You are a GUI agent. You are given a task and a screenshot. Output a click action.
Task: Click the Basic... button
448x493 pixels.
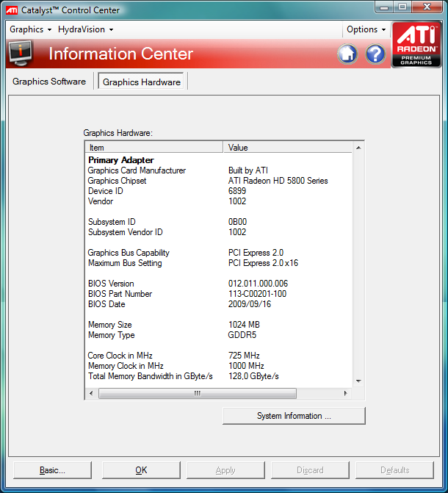pos(52,470)
